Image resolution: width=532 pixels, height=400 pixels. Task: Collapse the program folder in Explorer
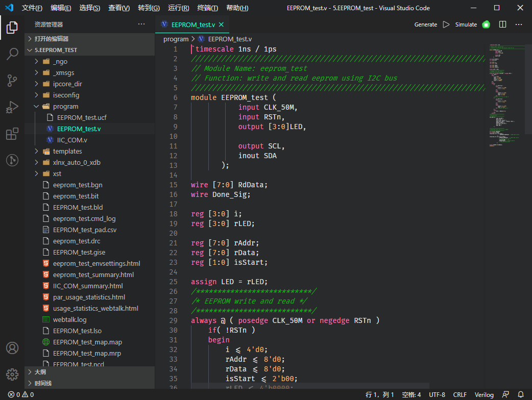click(36, 106)
